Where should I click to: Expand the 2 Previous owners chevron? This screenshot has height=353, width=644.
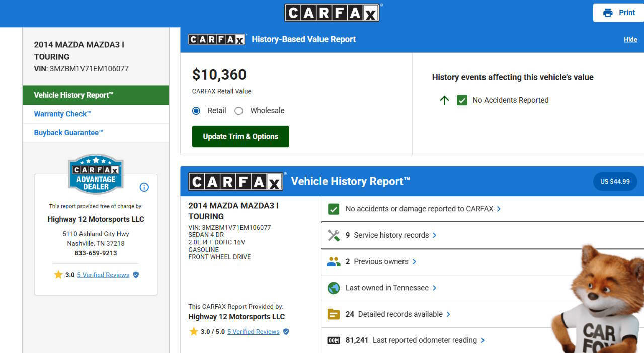point(414,261)
